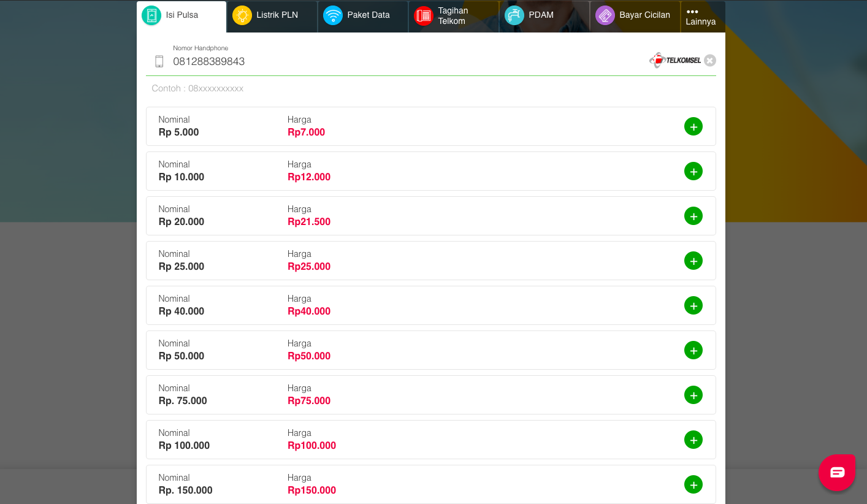Add the Rp. 150.000 nominal with plus icon
This screenshot has height=504, width=867.
[693, 484]
